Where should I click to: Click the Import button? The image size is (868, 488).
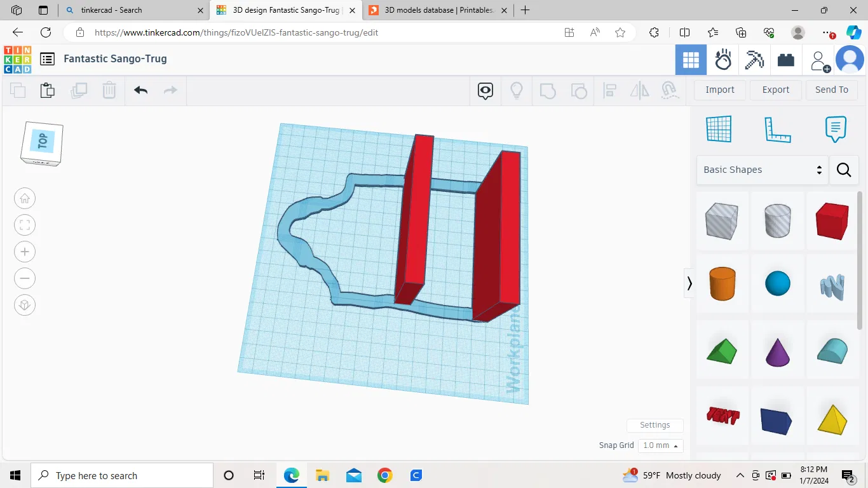click(719, 90)
